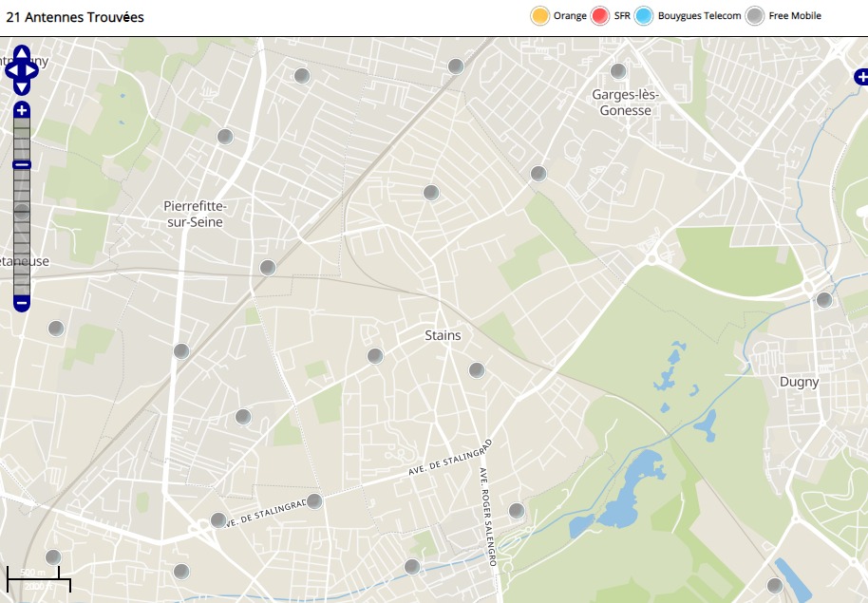Select the antenna marker just above Dugny
The width and height of the screenshot is (868, 603).
pos(824,300)
